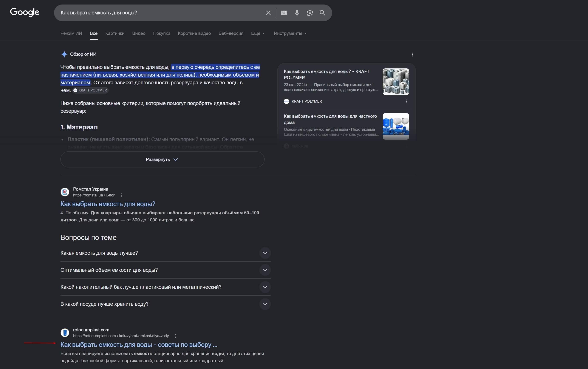Screen dimensions: 588x369
Task: Click the Обзор от ИИ sparkle icon
Action: [x=64, y=54]
